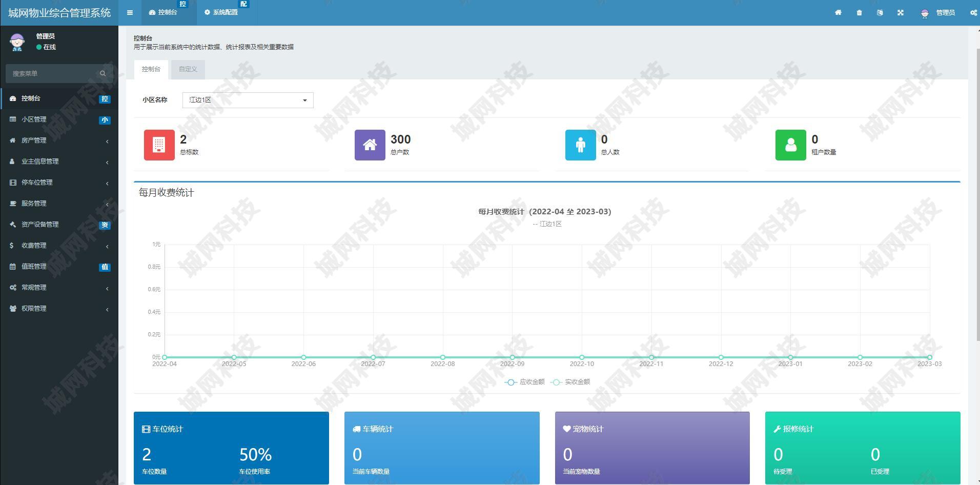
Task: Click the 2022-09 data point on chart
Action: [x=512, y=357]
